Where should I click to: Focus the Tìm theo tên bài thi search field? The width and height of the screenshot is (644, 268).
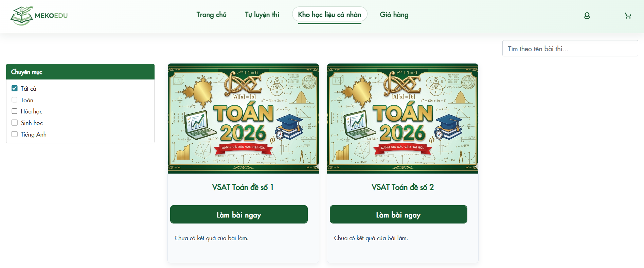tap(570, 49)
